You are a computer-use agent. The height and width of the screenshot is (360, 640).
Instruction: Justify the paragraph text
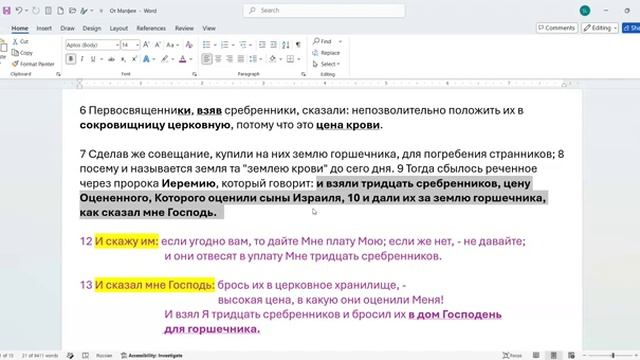[x=241, y=59]
